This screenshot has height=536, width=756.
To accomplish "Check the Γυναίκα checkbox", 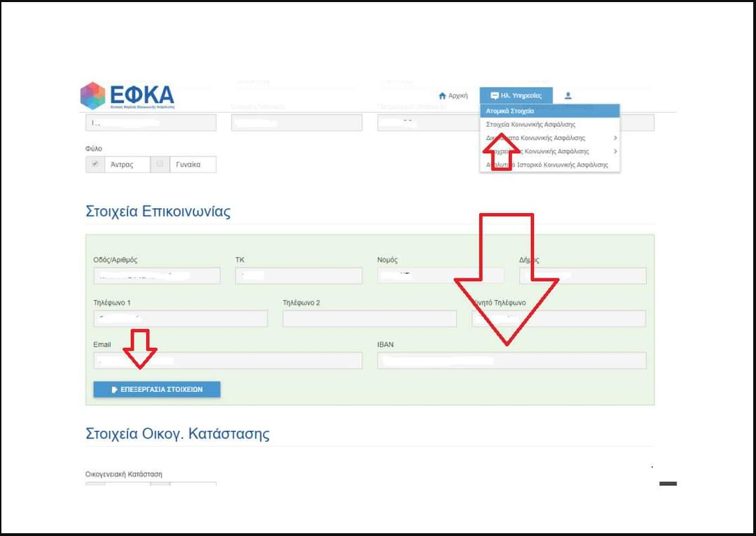I will tap(159, 164).
